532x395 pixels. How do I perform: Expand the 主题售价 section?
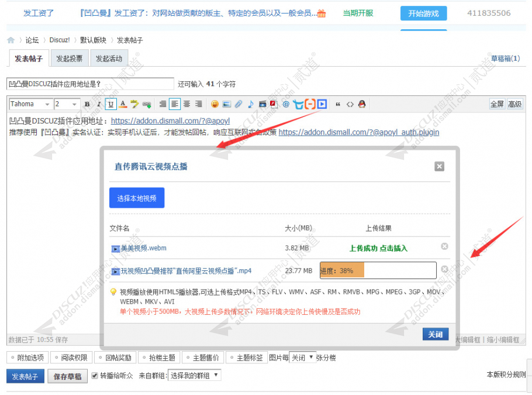pyautogui.click(x=202, y=358)
